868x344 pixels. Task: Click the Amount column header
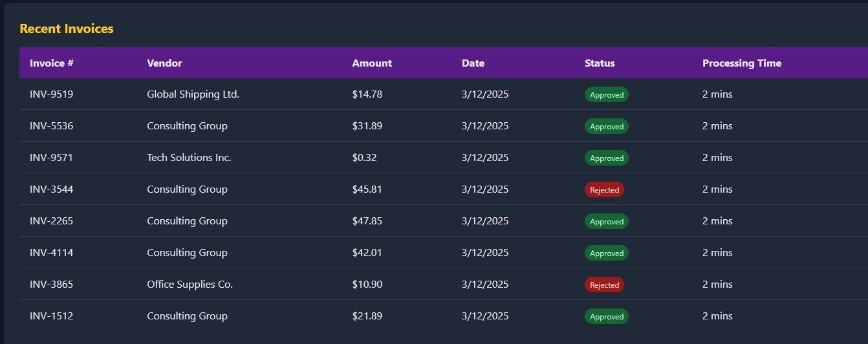point(372,63)
